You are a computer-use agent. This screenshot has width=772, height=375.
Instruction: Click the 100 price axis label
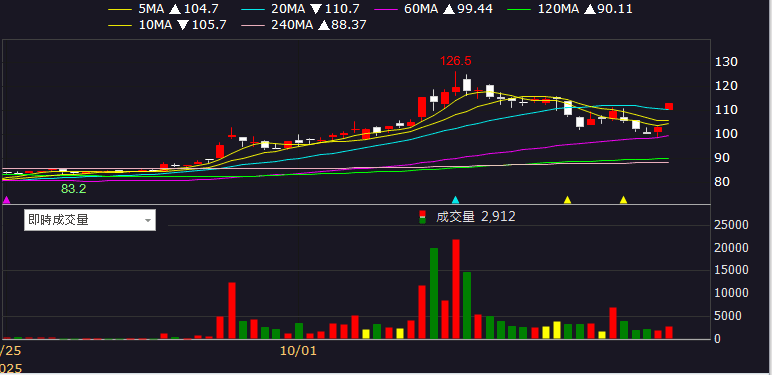coord(726,134)
